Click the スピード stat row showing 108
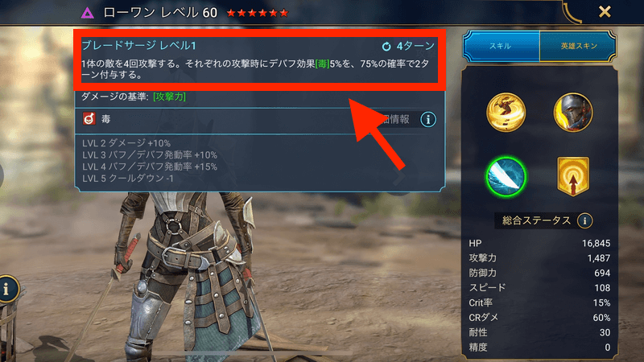Image resolution: width=644 pixels, height=362 pixels. tap(539, 288)
